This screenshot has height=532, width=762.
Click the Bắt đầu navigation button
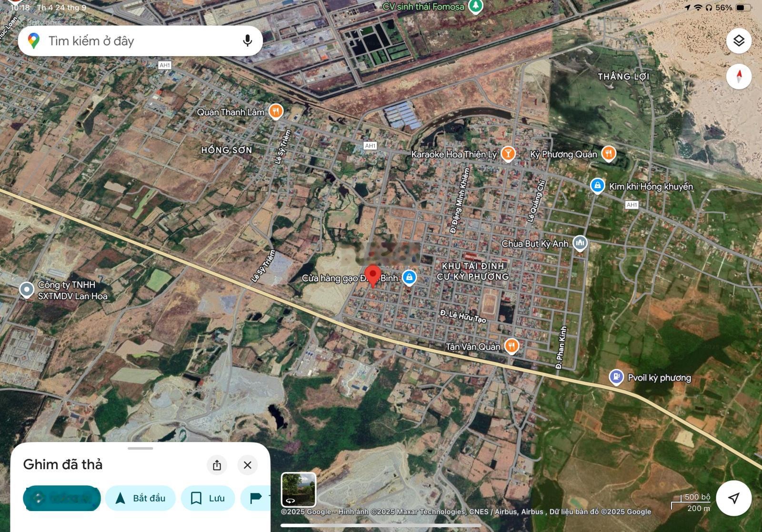[x=140, y=498]
